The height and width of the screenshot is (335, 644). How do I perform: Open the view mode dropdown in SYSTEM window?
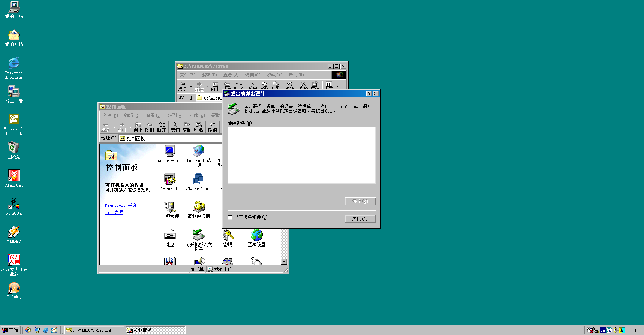click(337, 87)
